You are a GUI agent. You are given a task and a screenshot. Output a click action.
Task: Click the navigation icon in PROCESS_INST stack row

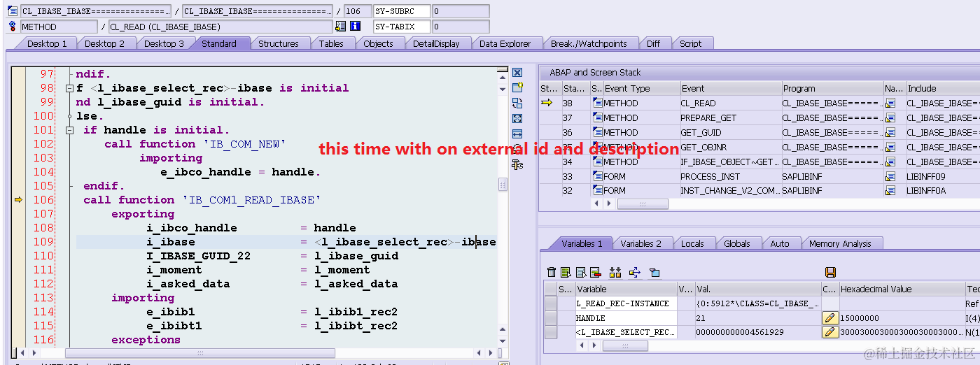point(890,177)
